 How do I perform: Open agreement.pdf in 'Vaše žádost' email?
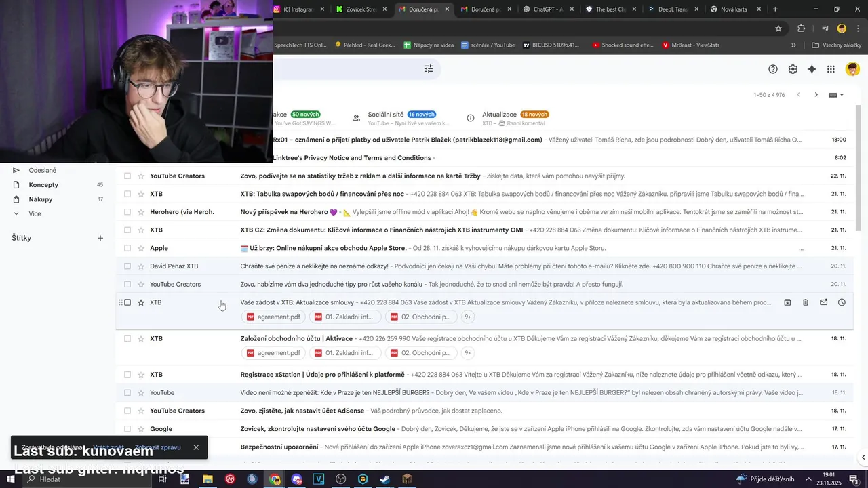(x=274, y=317)
